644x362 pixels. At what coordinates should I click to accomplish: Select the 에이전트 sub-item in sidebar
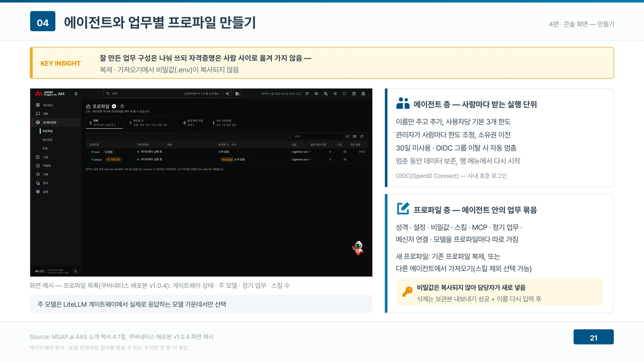(x=47, y=140)
